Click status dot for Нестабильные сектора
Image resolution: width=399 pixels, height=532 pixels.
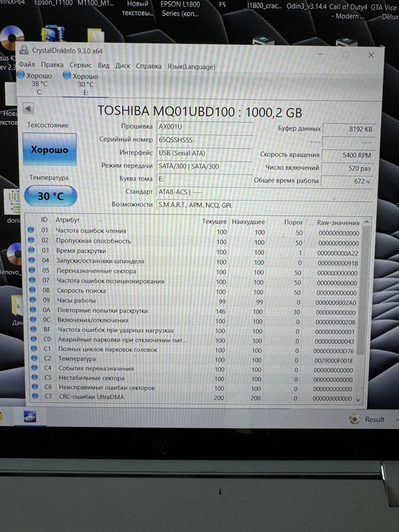35,377
